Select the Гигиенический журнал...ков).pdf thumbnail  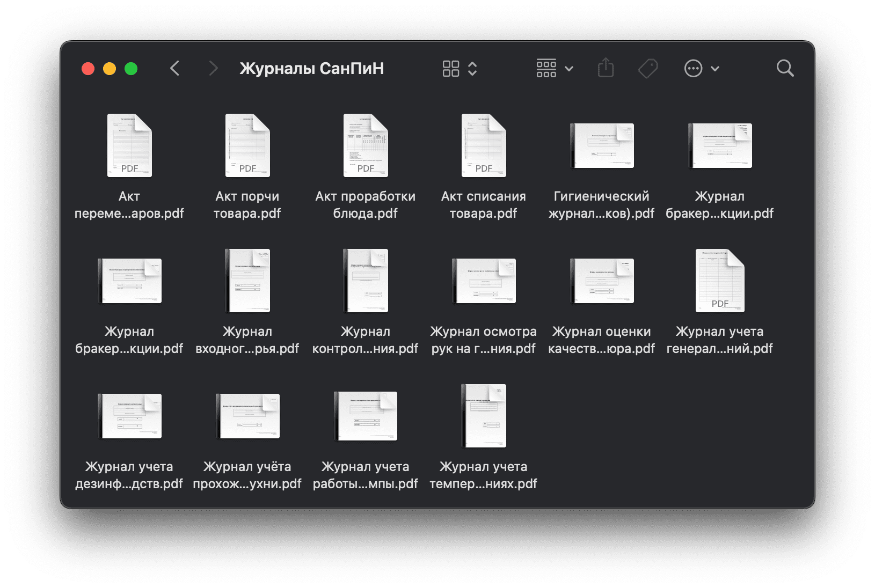[x=602, y=145]
